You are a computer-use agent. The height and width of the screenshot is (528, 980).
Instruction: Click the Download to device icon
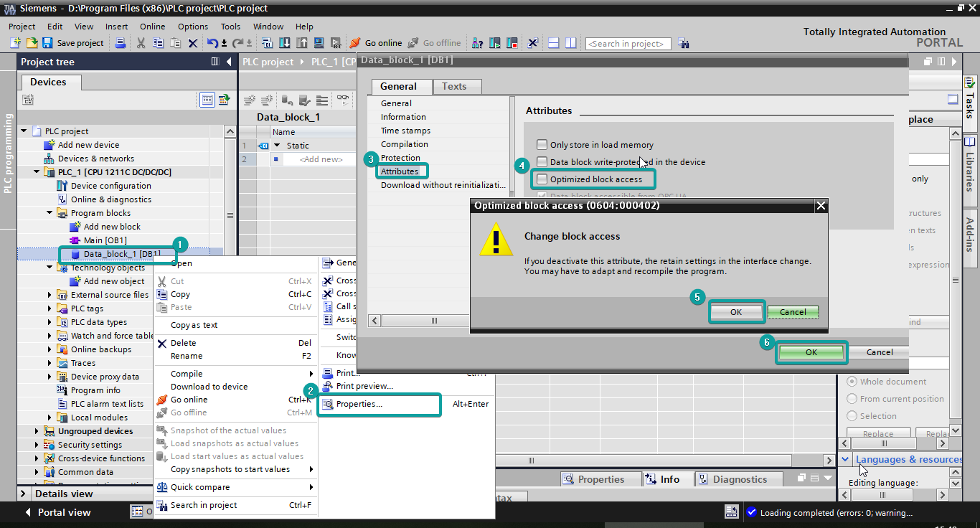[285, 43]
